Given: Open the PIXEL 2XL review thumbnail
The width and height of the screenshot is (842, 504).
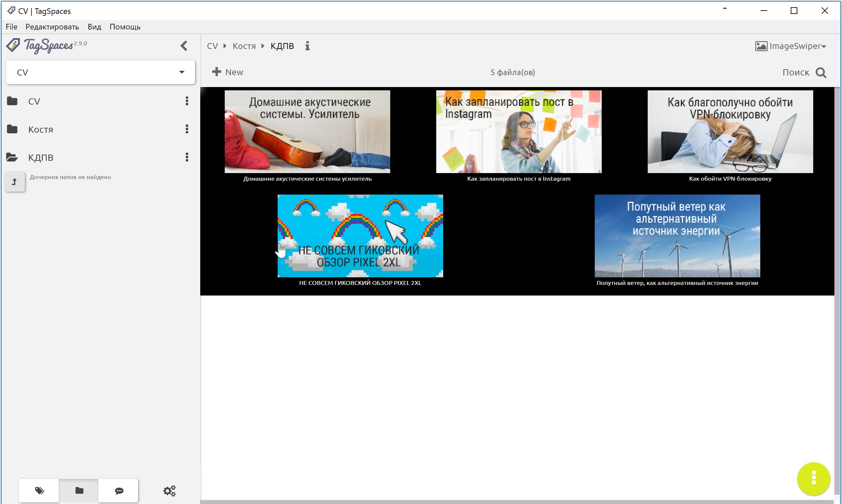Looking at the screenshot, I should [360, 236].
